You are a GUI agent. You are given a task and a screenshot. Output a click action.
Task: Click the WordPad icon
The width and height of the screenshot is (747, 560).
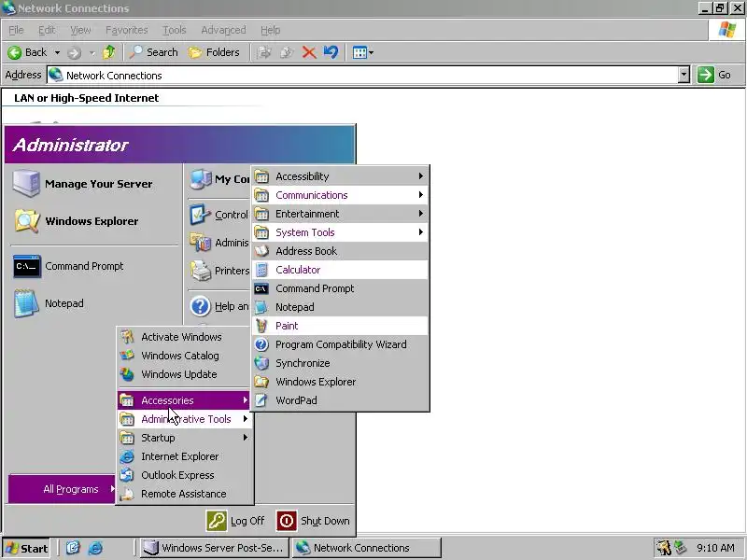(261, 400)
